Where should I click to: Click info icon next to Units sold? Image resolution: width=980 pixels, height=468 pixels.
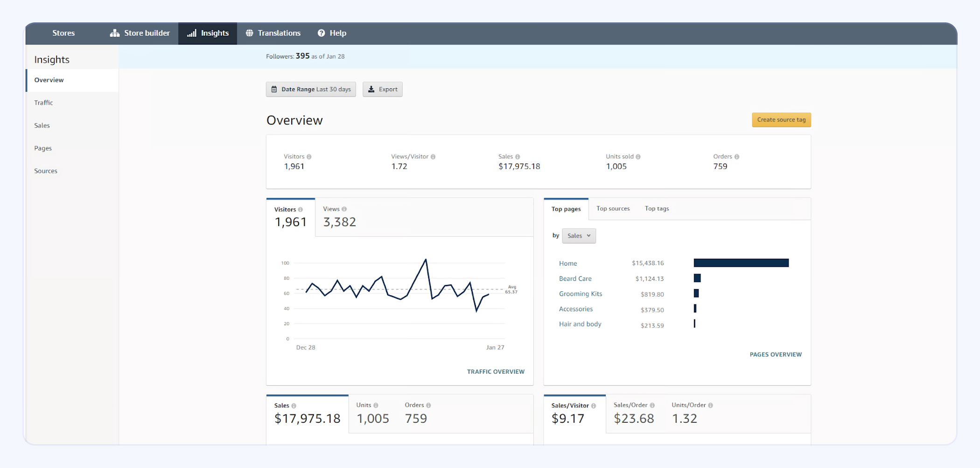pyautogui.click(x=638, y=157)
